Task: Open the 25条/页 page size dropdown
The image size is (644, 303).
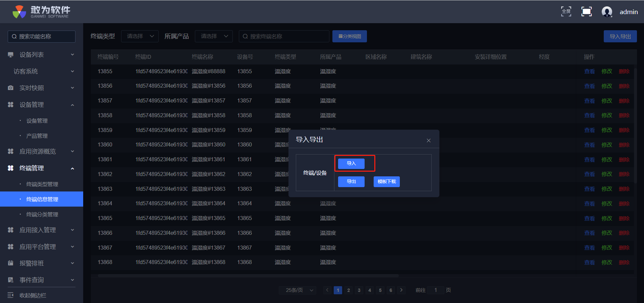Action: (297, 290)
